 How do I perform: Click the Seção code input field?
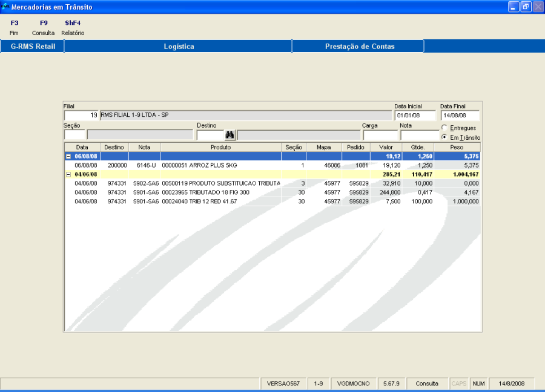(x=74, y=135)
